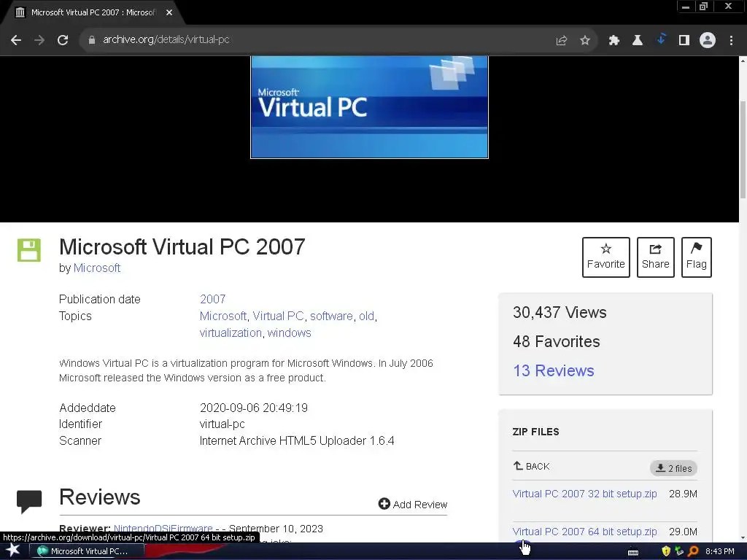Click the 28.9M file size
This screenshot has width=747, height=560.
683,494
